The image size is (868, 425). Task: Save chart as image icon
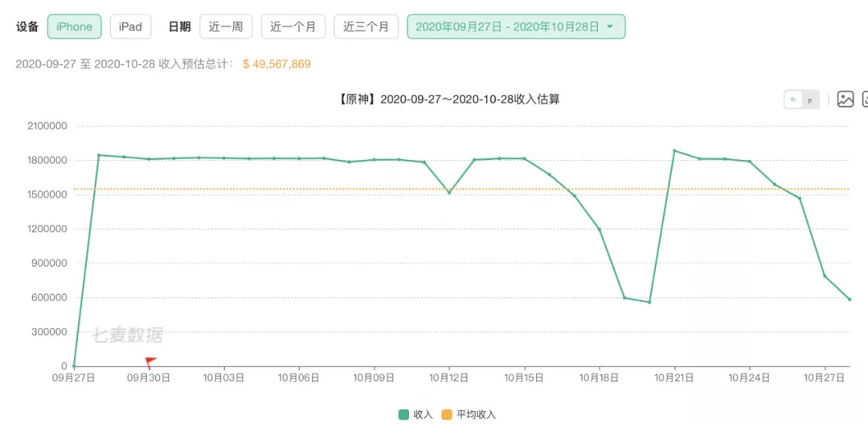click(845, 100)
